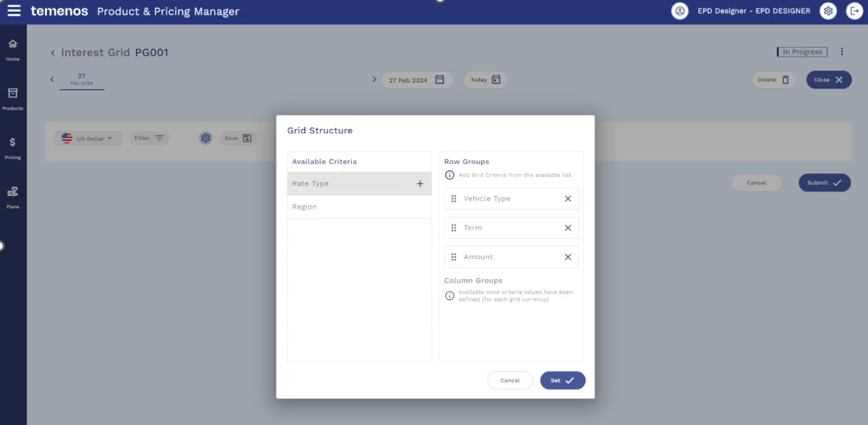868x425 pixels.
Task: Open Plans in sidebar
Action: 12,196
